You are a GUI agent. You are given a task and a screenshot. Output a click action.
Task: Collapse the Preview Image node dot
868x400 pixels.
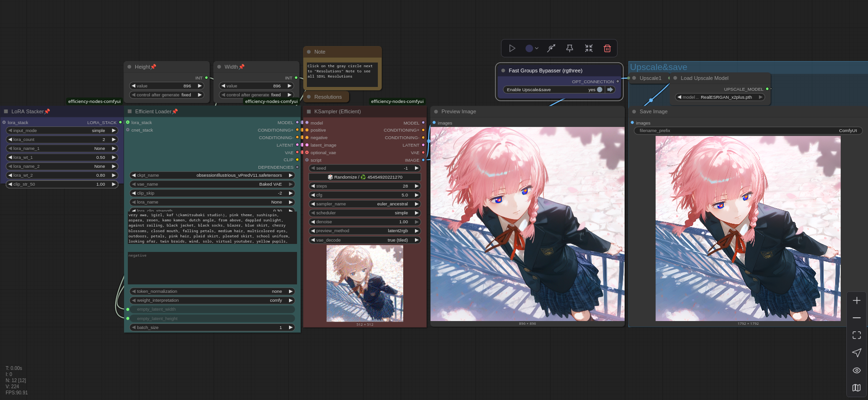click(x=436, y=111)
